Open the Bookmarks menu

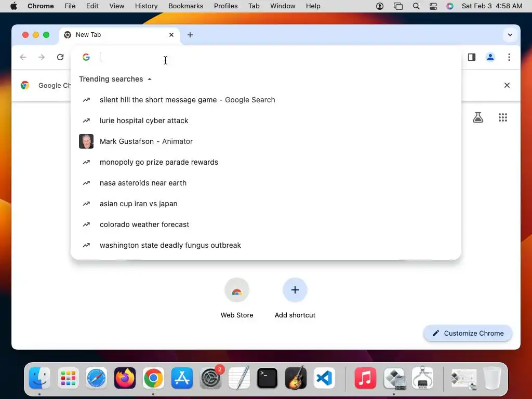pyautogui.click(x=185, y=6)
